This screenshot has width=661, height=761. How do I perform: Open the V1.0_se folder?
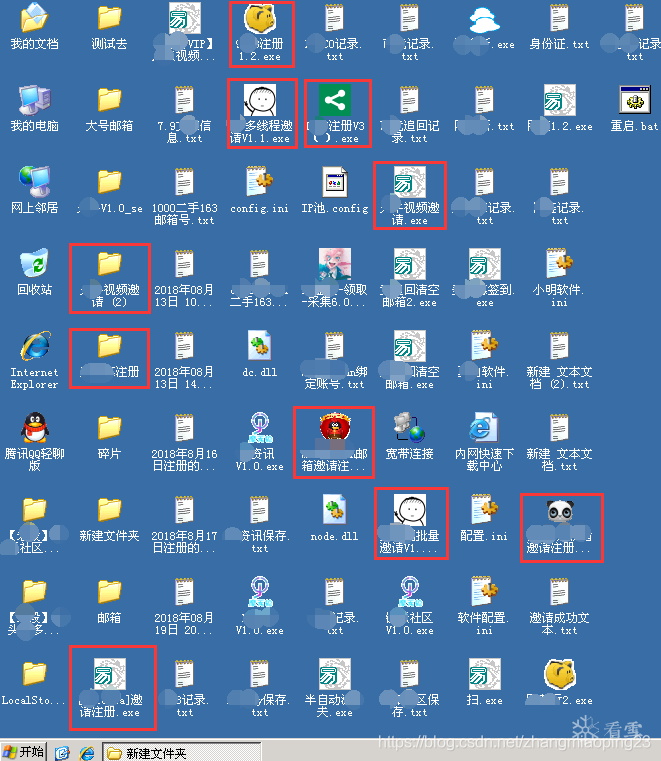(x=109, y=191)
